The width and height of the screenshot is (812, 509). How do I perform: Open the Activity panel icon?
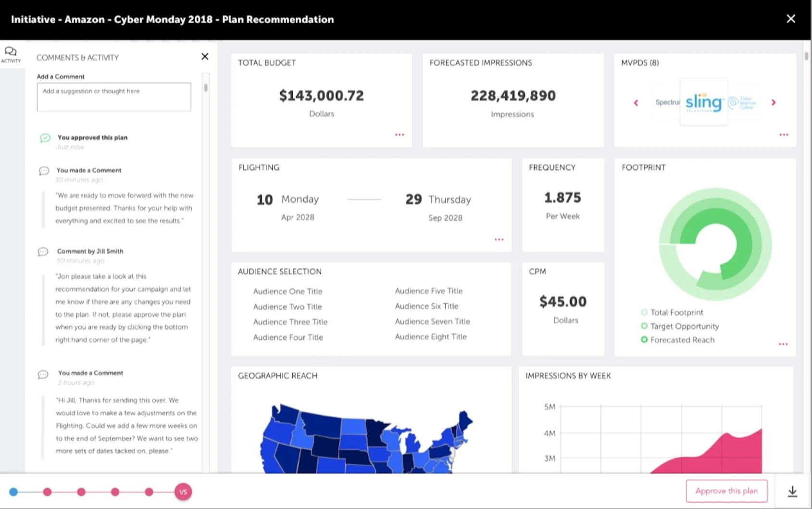tap(11, 54)
